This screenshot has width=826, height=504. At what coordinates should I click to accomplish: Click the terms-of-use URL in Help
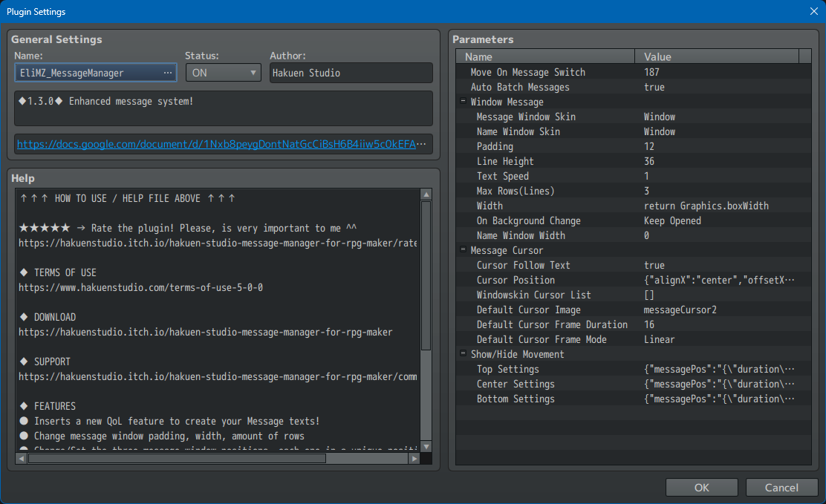pos(140,287)
